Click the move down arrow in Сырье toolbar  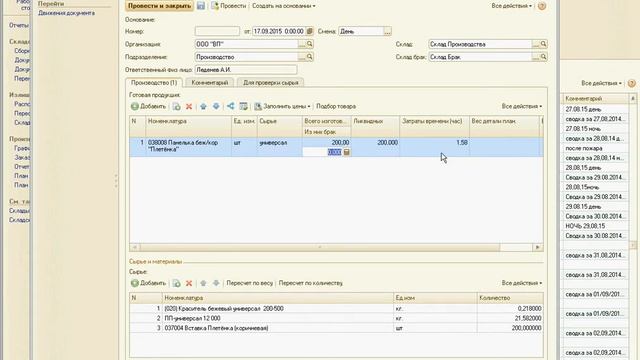(216, 283)
